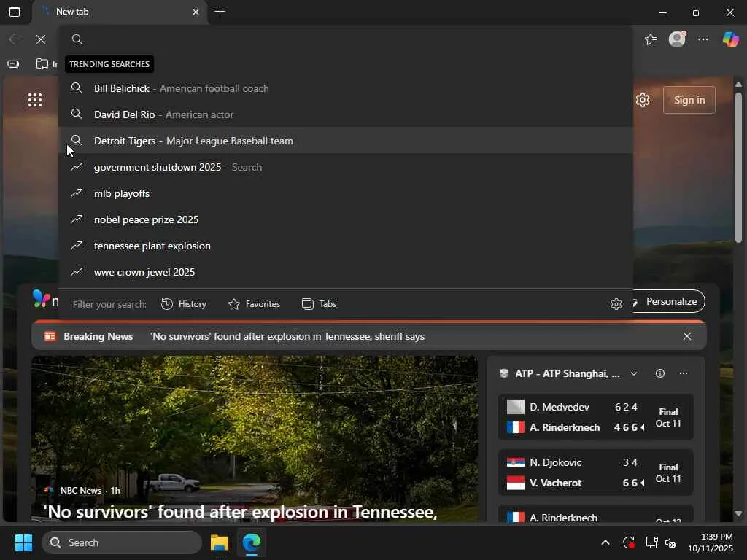Filter search by Tabs

[320, 304]
